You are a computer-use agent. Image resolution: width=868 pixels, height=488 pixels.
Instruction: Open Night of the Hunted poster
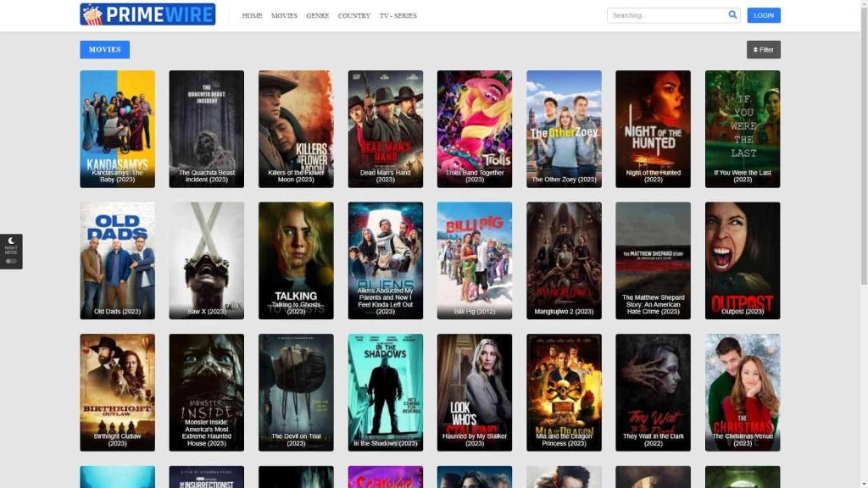(653, 127)
